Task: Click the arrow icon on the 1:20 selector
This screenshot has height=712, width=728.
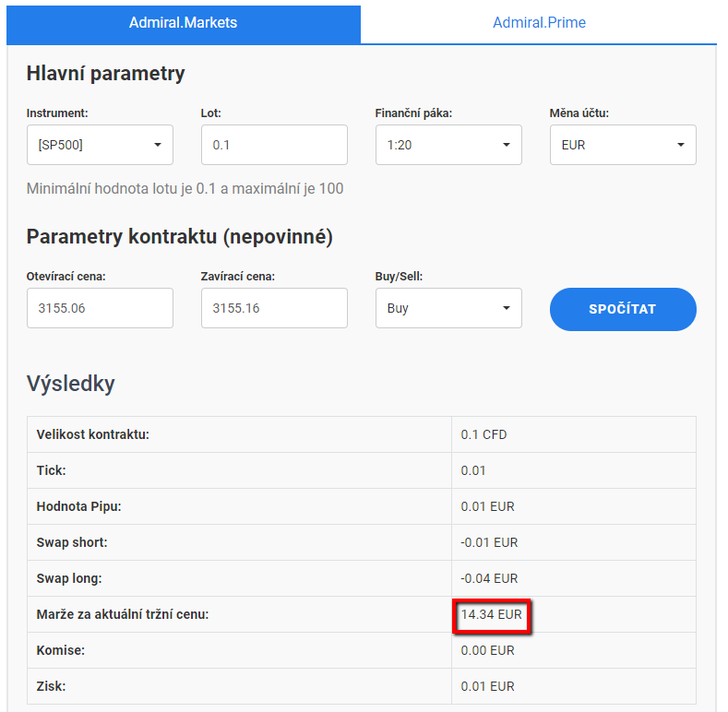Action: (x=506, y=145)
